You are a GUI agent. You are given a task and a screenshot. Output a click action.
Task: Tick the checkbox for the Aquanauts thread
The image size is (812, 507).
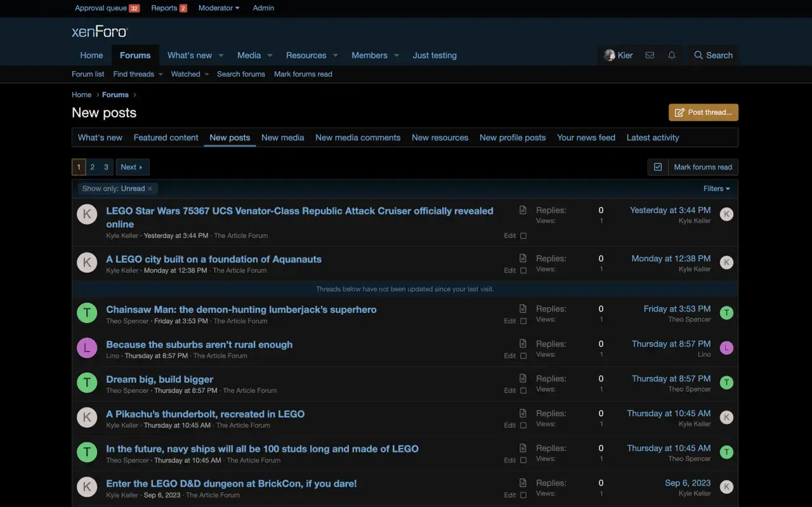(x=523, y=270)
